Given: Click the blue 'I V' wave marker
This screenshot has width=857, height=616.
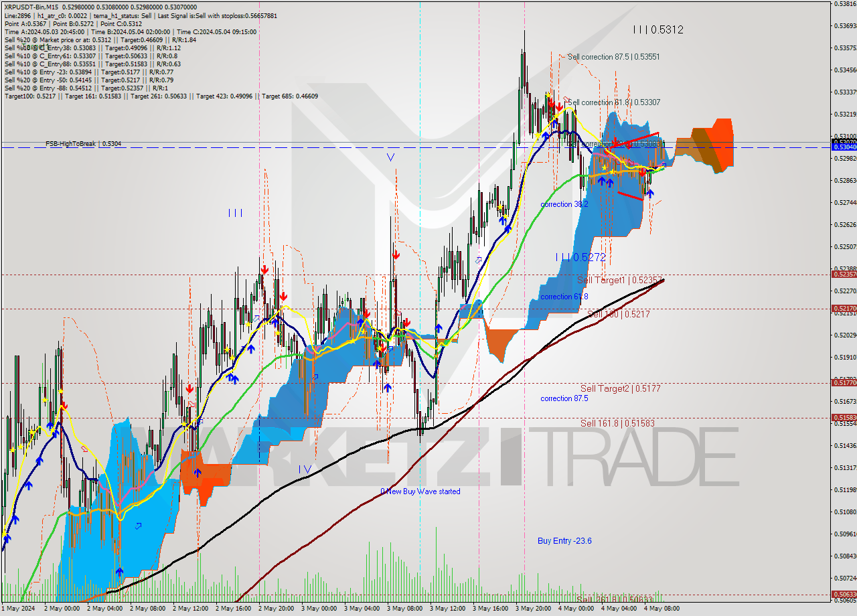Looking at the screenshot, I should (x=305, y=469).
